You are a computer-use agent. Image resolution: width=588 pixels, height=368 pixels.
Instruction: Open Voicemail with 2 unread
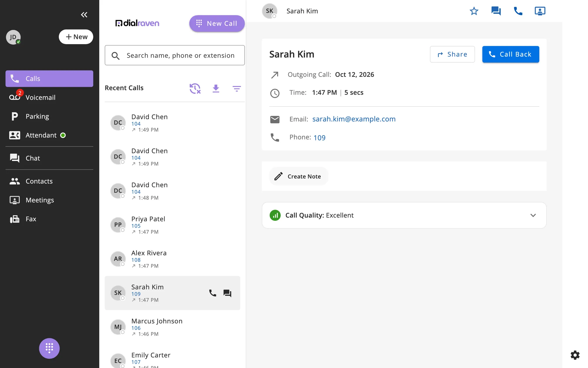coord(49,97)
